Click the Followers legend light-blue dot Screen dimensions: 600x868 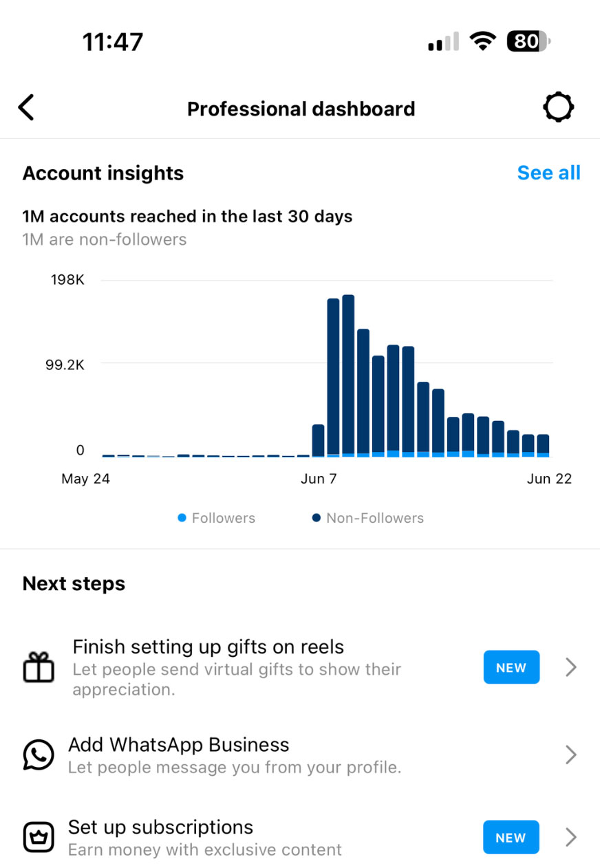pyautogui.click(x=182, y=518)
